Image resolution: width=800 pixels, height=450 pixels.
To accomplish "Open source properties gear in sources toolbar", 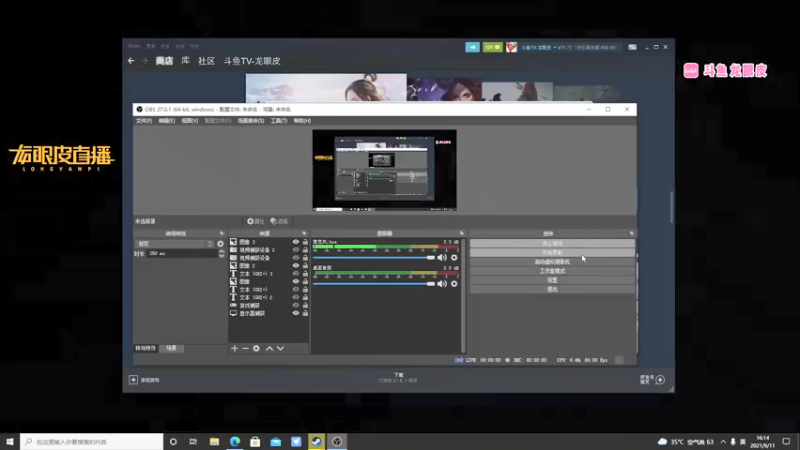I will pyautogui.click(x=256, y=348).
